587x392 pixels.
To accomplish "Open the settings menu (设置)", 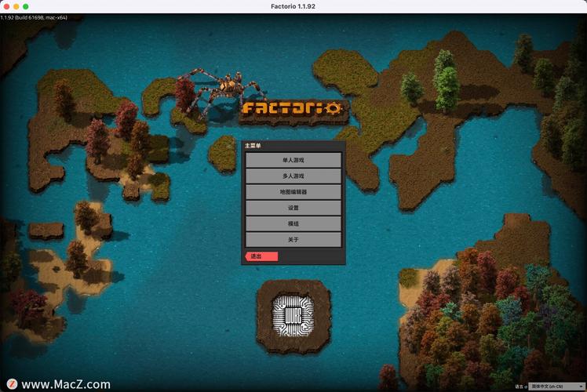I will pos(293,208).
